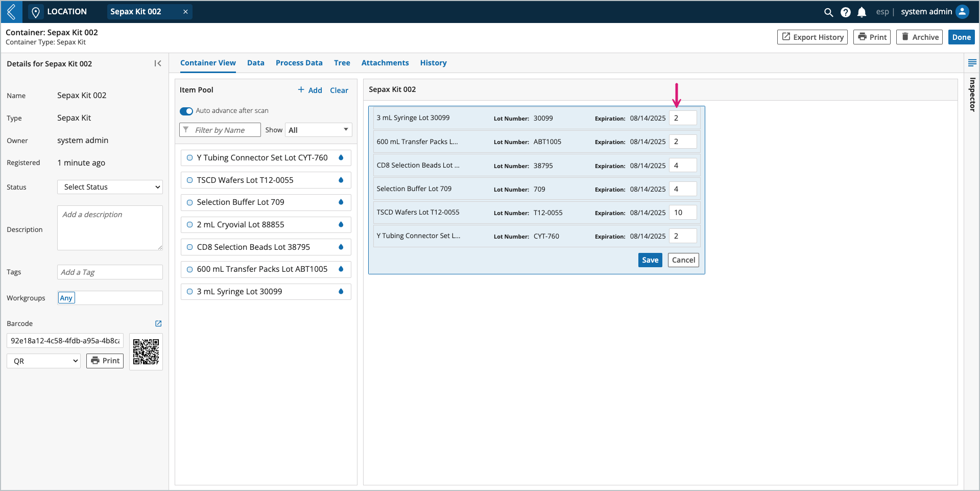
Task: Save the kit quantities
Action: click(650, 260)
